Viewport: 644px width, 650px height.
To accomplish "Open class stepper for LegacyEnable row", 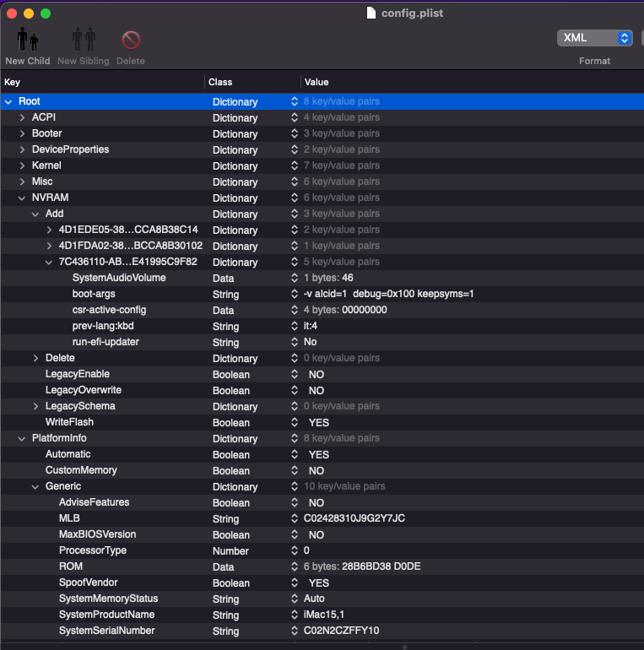I will point(295,374).
